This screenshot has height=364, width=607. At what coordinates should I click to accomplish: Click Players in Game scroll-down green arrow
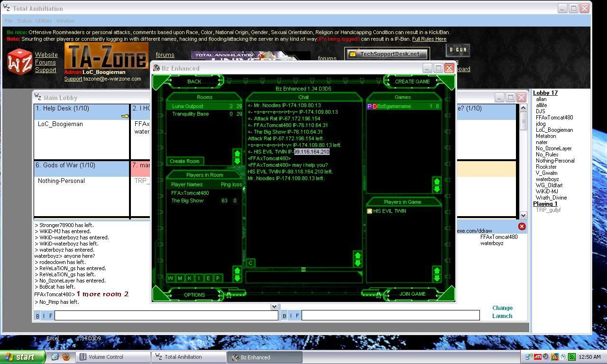[x=437, y=278]
